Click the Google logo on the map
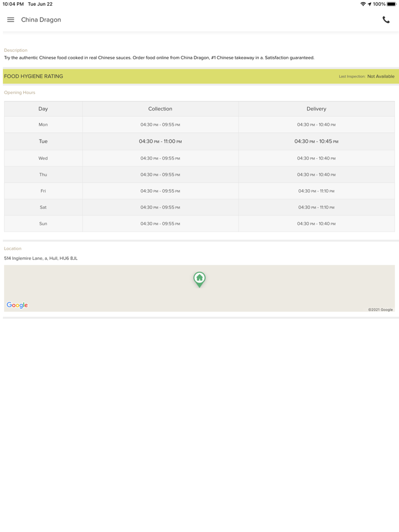This screenshot has height=532, width=399. point(17,305)
